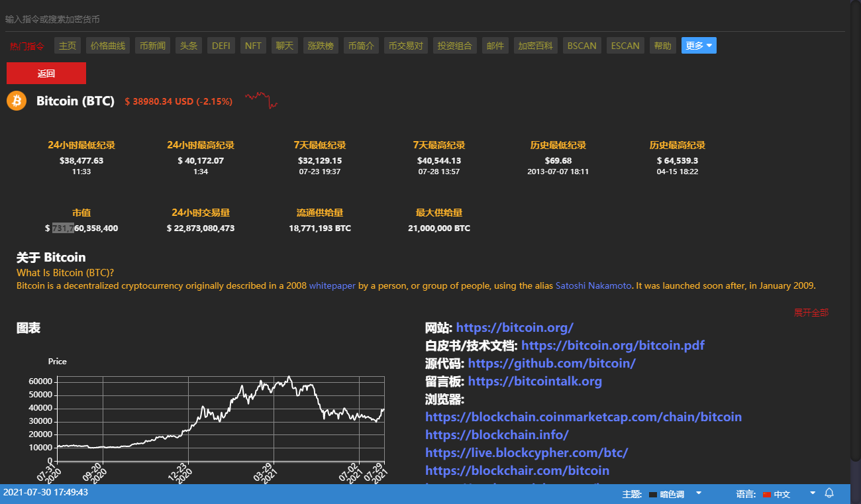Image resolution: width=861 pixels, height=504 pixels.
Task: Open the 帮助 help command
Action: 663,46
